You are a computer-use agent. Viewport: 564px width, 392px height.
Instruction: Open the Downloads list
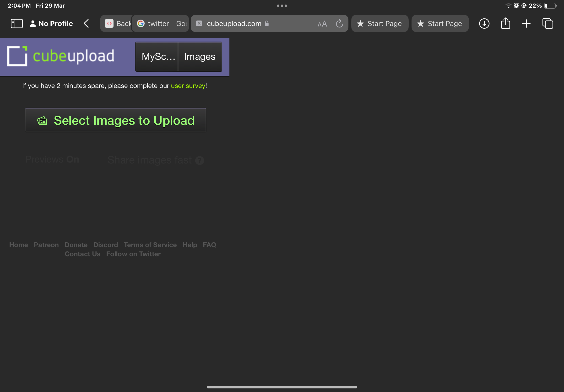(x=484, y=23)
